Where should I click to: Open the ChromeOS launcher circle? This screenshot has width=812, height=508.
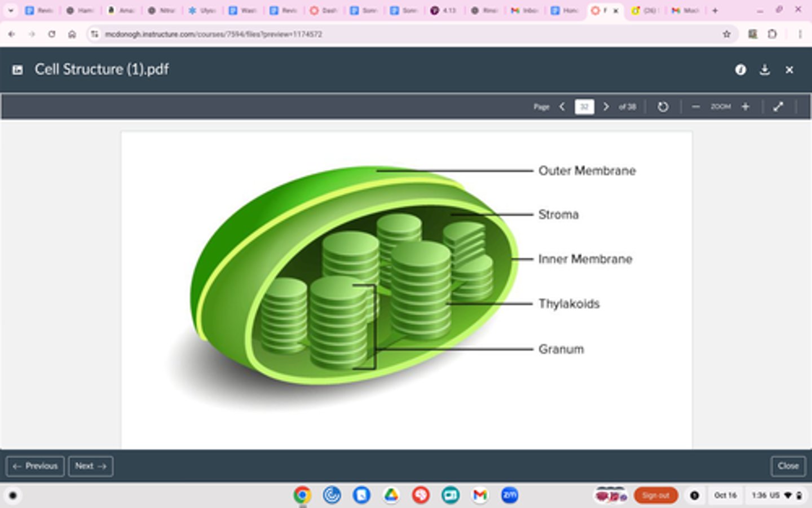pyautogui.click(x=13, y=496)
